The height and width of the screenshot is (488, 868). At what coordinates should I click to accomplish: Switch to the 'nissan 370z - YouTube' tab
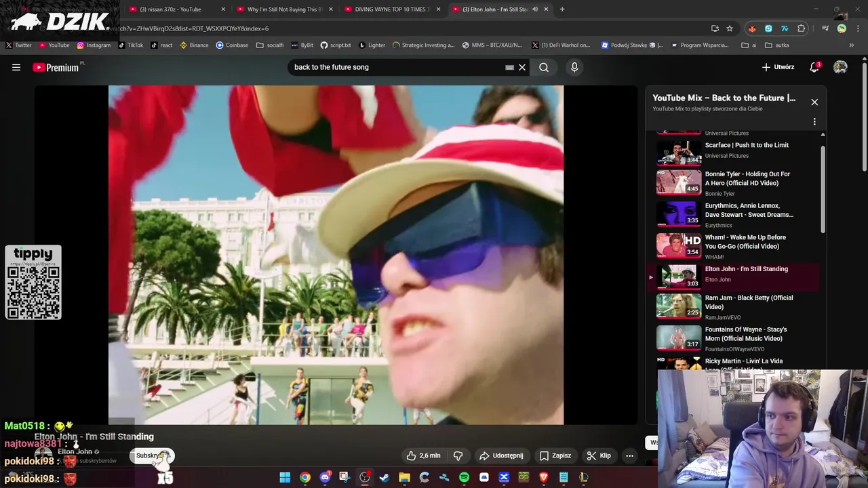tap(178, 9)
